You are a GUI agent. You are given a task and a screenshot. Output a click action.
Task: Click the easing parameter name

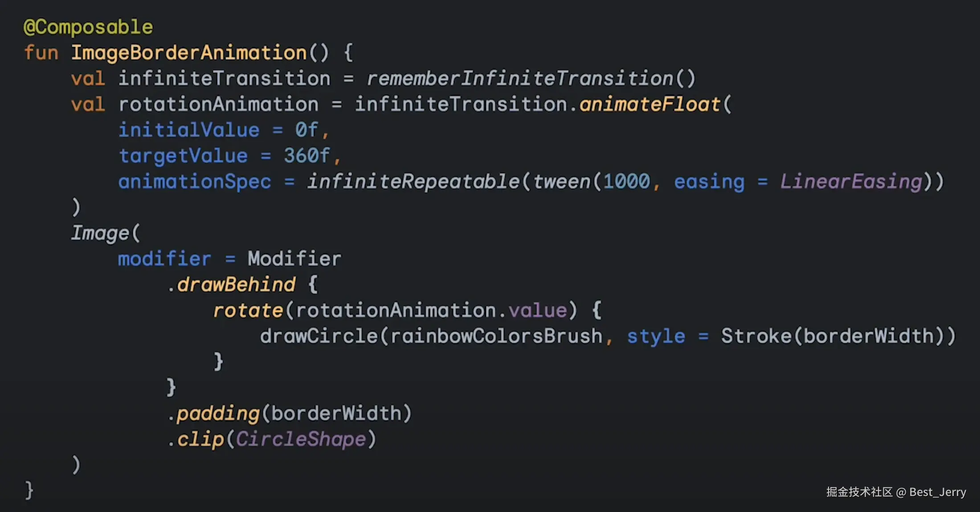[709, 182]
